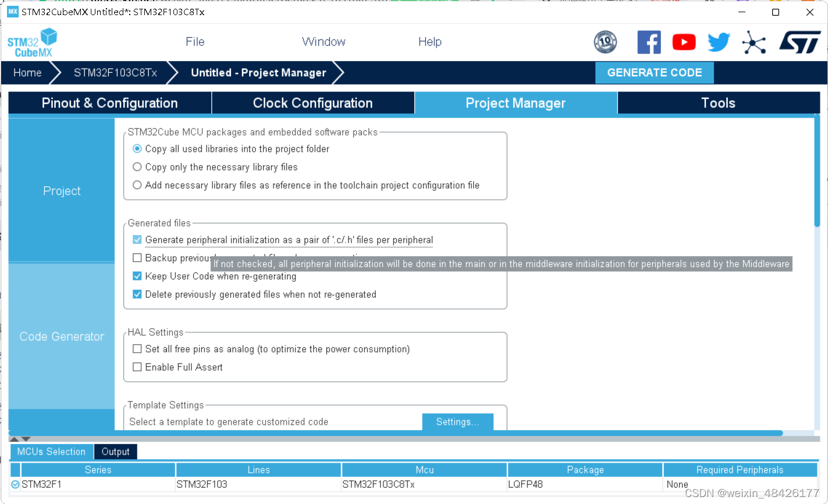828x504 pixels.
Task: Click the check icon on STM32F1 row
Action: [15, 484]
